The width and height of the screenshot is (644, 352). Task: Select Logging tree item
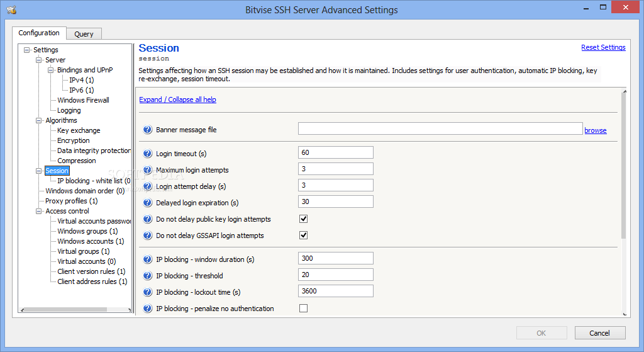69,110
